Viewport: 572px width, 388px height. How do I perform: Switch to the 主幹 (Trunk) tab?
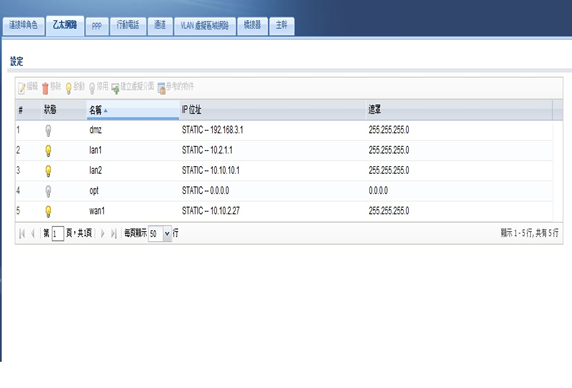[281, 26]
